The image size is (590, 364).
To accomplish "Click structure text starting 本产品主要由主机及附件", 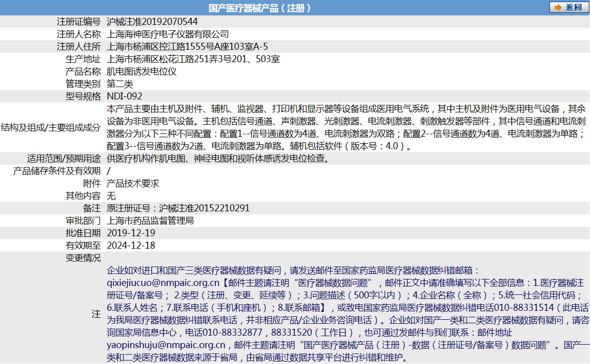I will click(x=346, y=127).
